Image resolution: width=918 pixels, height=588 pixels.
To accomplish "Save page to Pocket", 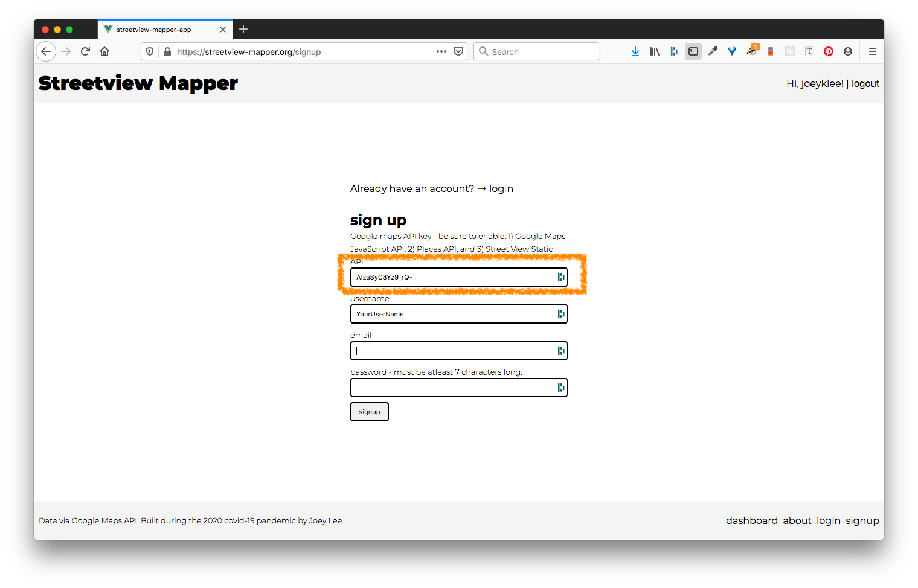I will tap(458, 52).
